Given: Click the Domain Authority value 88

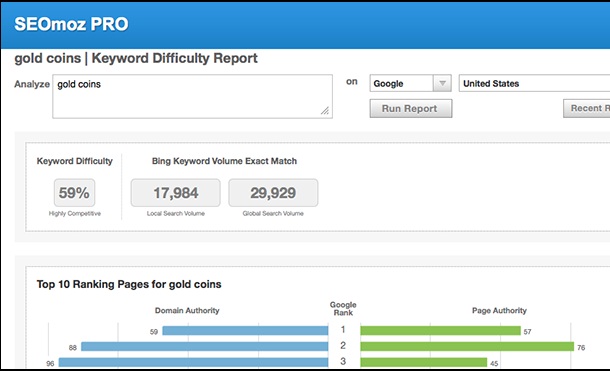Looking at the screenshot, I should point(73,348).
